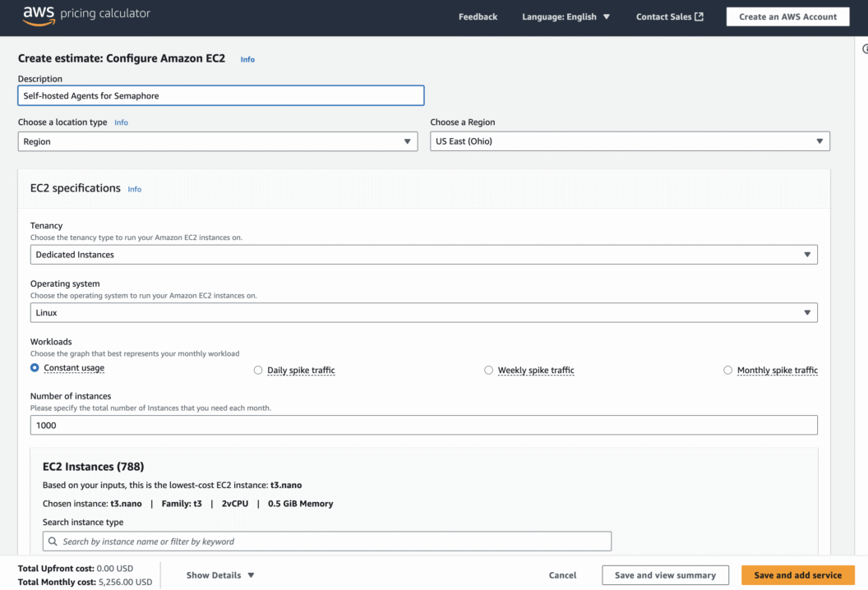
Task: Click the Total Monthly cost 5,256.00 USD value
Action: pyautogui.click(x=125, y=582)
